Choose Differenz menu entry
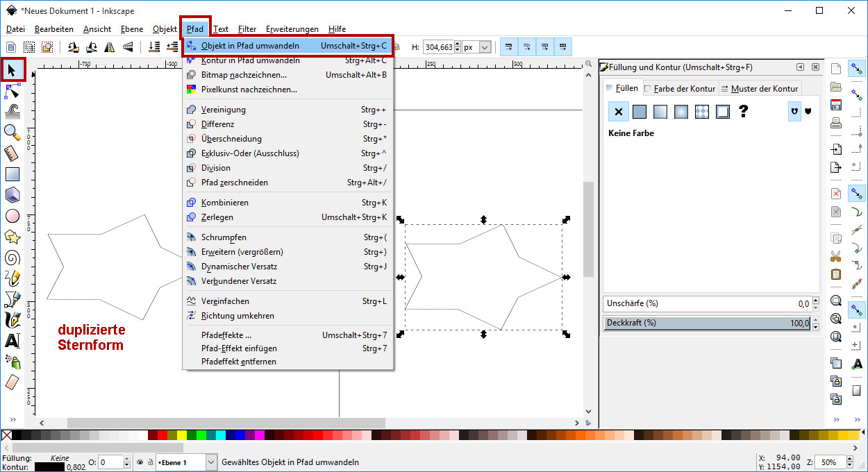Screen dimensions: 868x472 click(x=287, y=124)
